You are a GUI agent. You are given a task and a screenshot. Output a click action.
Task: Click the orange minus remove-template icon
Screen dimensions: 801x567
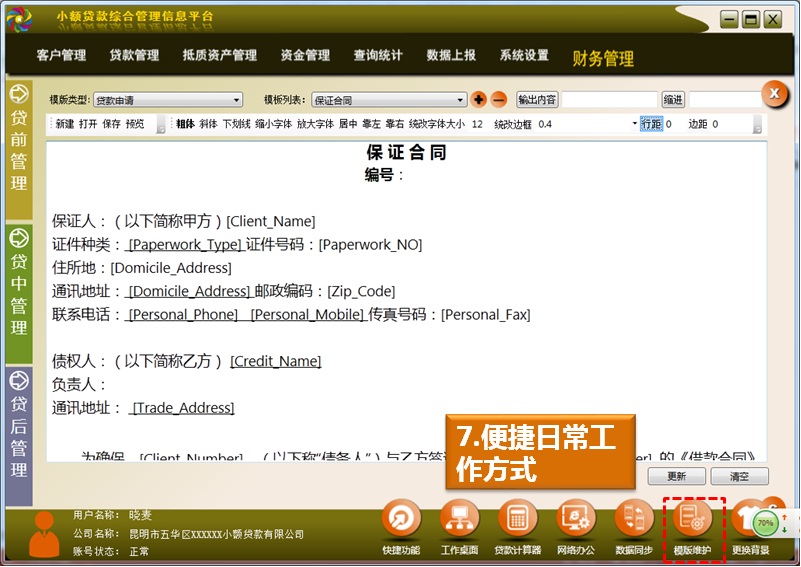(x=499, y=100)
